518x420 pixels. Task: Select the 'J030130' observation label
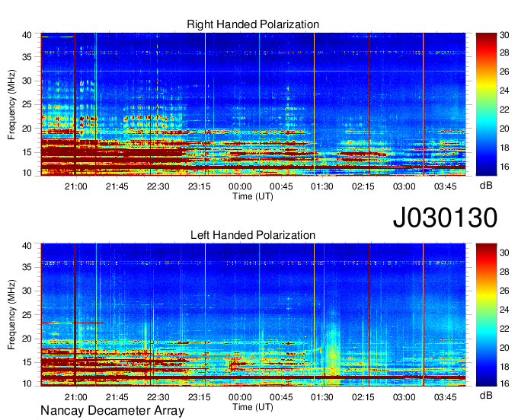pyautogui.click(x=445, y=218)
